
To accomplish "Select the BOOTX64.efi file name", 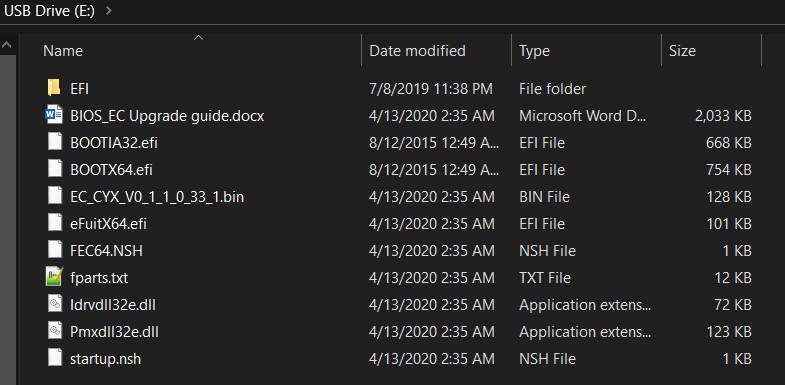I will (x=111, y=170).
